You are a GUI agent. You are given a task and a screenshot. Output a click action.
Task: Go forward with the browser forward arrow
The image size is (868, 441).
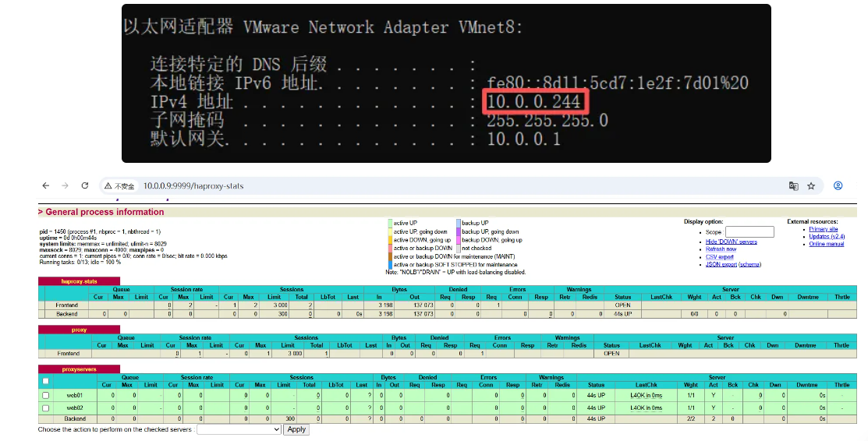(x=66, y=186)
